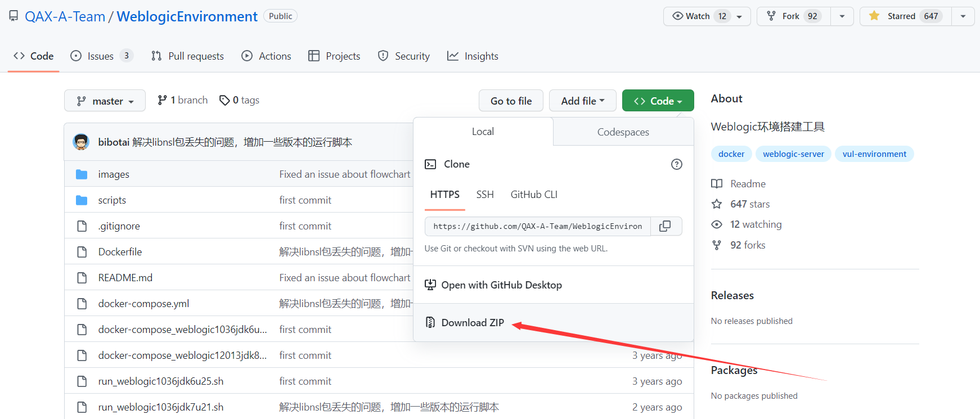Open the Add file dropdown

(x=583, y=101)
